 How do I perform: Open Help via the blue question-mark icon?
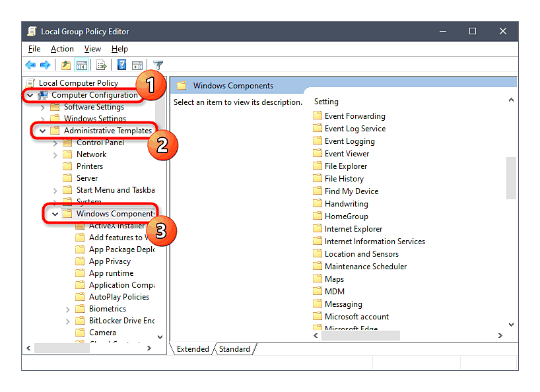[122, 65]
